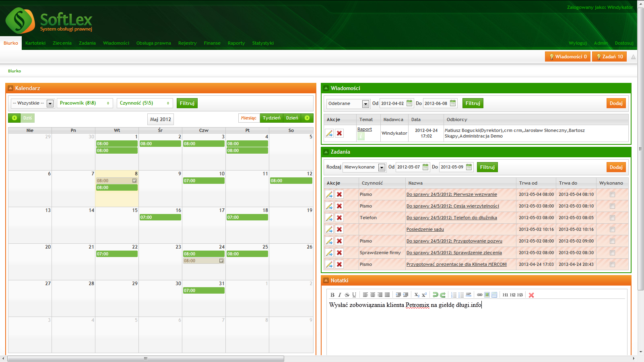Click the horizontal scrollbar thumb
This screenshot has width=644, height=362.
click(146, 358)
